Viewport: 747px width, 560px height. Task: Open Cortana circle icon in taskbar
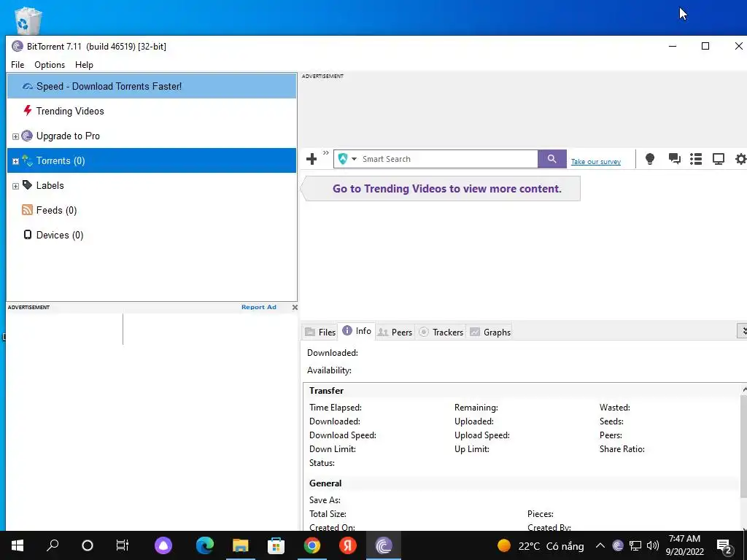[x=88, y=545]
